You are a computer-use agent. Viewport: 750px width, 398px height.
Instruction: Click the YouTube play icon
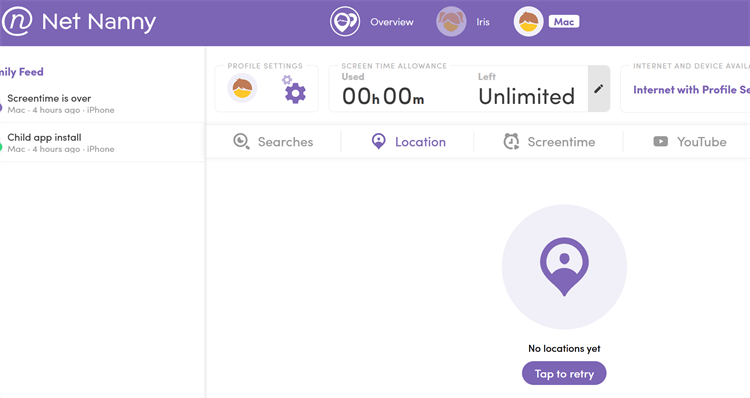(661, 142)
